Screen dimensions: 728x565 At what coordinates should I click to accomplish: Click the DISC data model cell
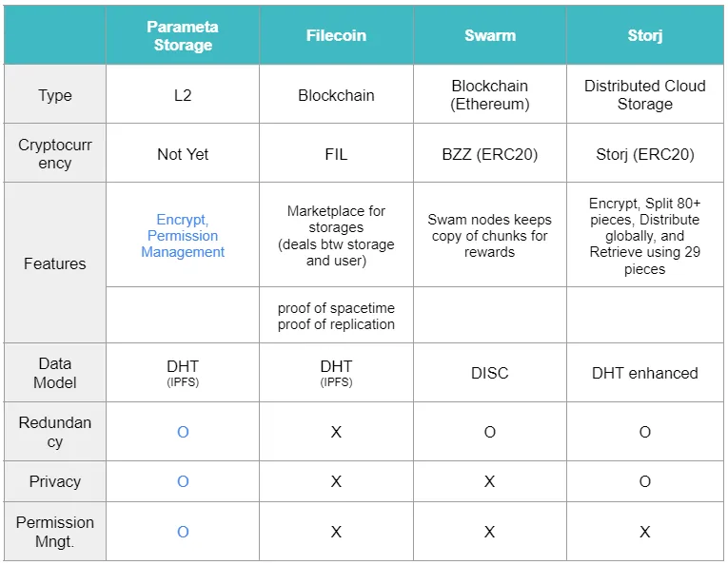[x=490, y=373]
